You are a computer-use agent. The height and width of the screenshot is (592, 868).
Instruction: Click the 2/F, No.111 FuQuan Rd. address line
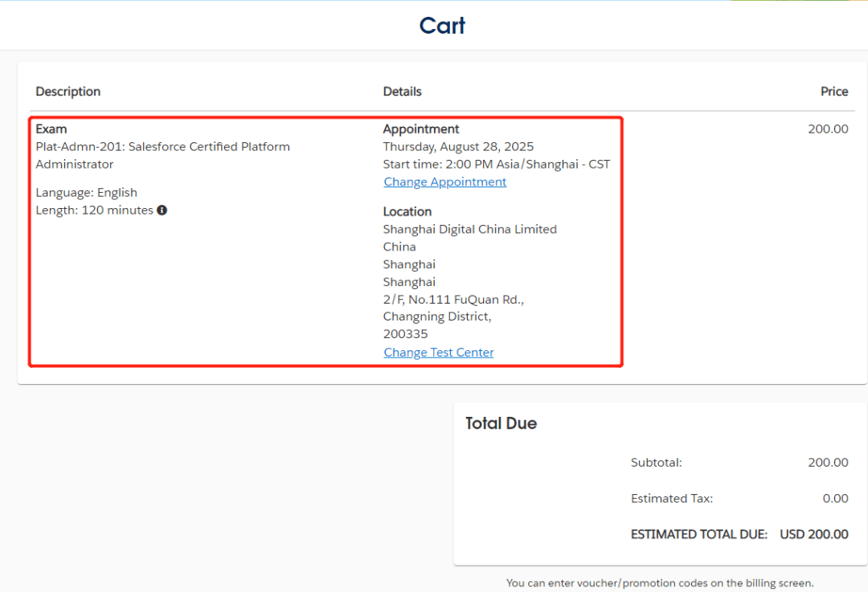453,300
